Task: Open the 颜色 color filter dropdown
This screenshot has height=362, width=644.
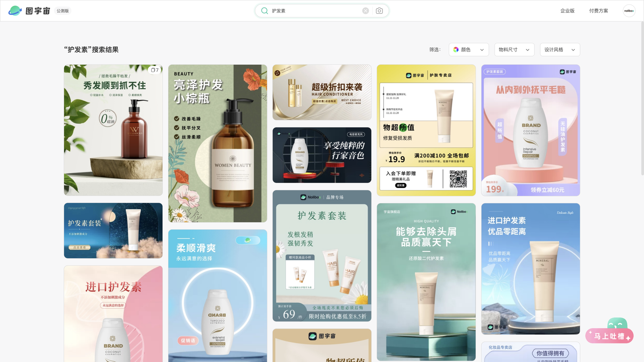Action: click(x=468, y=50)
